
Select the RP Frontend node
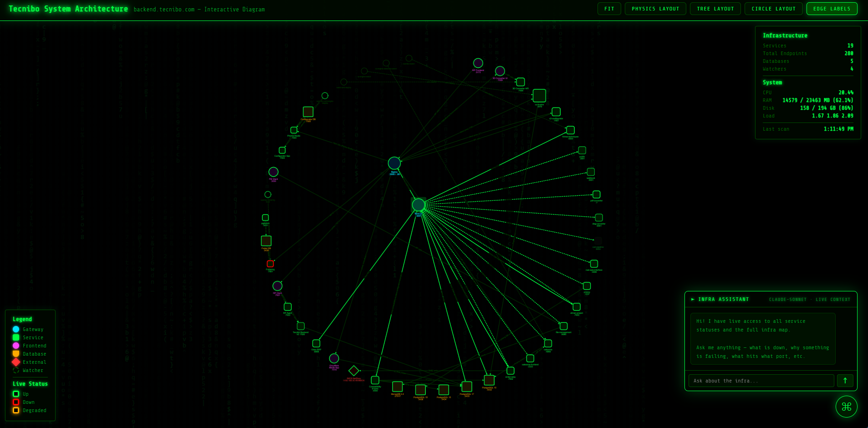pos(478,63)
